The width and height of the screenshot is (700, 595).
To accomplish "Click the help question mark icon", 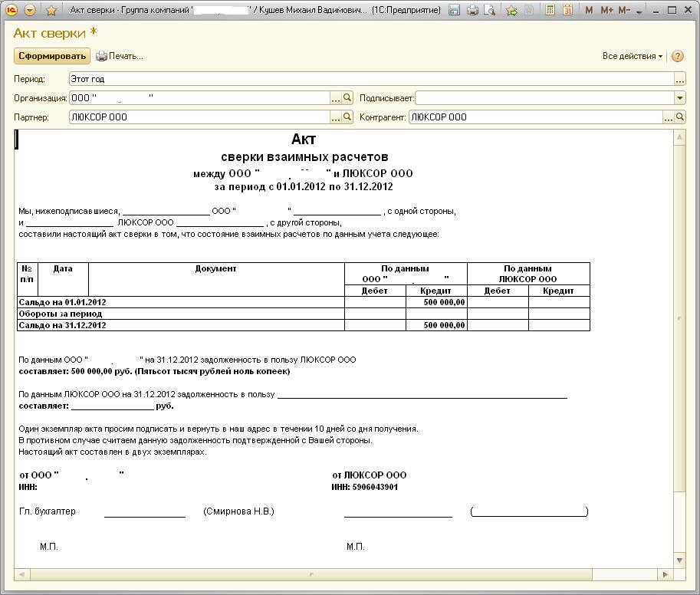I will click(677, 56).
